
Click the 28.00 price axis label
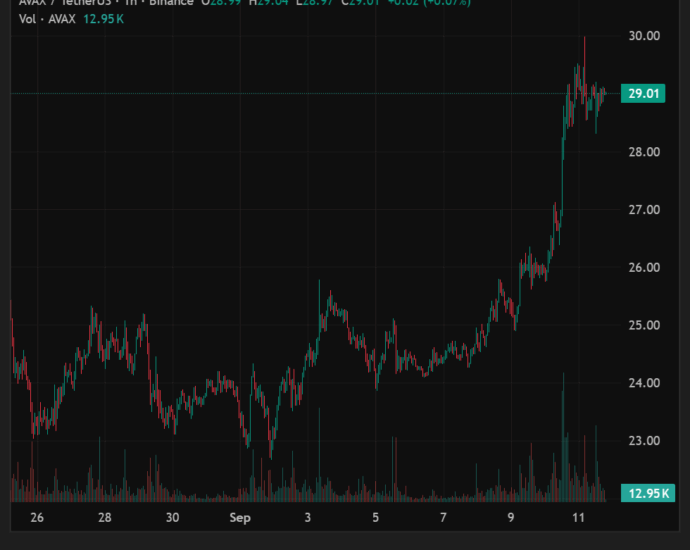(644, 152)
